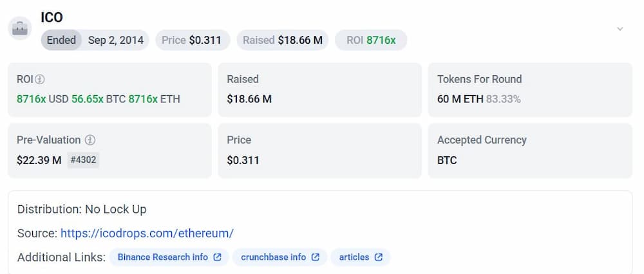Click the Price $0.311 pill
Viewport: 644px width, 274px height.
pyautogui.click(x=193, y=40)
